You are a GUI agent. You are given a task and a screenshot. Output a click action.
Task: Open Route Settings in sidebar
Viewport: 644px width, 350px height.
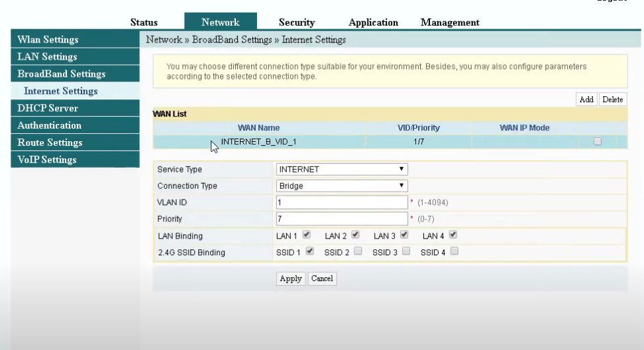tap(75, 143)
